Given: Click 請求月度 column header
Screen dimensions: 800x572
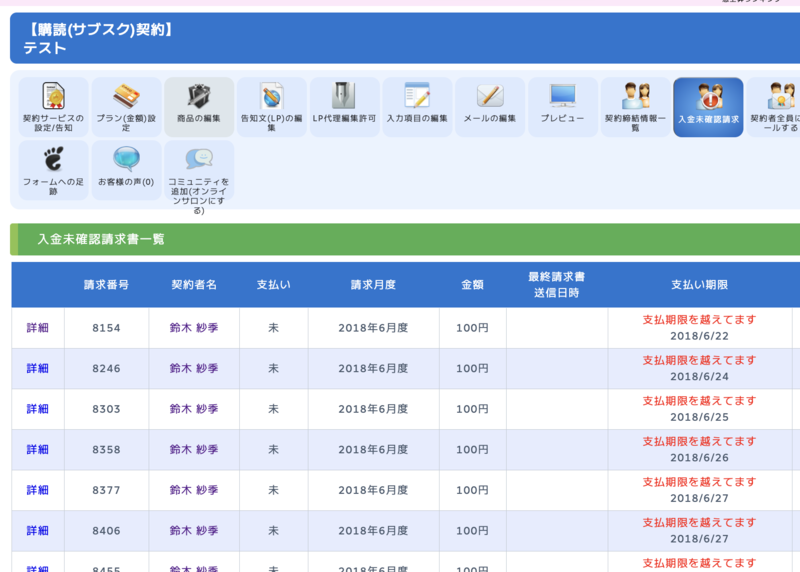Looking at the screenshot, I should (373, 285).
